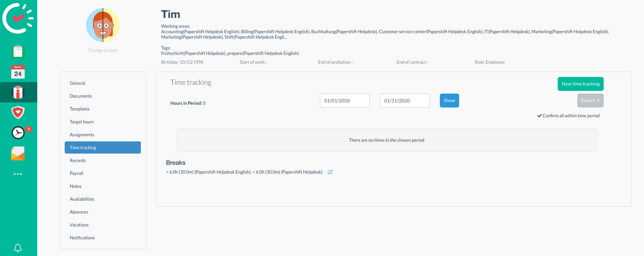Open the envelope messages icon
This screenshot has height=256, width=644.
pos(18,153)
